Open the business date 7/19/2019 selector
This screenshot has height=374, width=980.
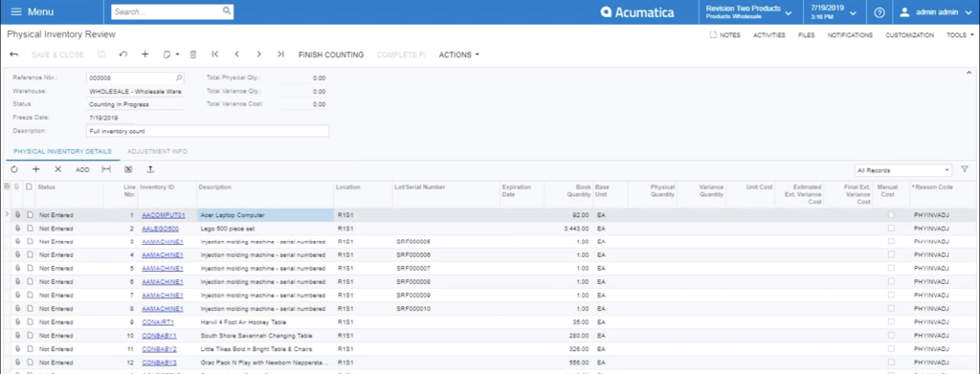834,11
